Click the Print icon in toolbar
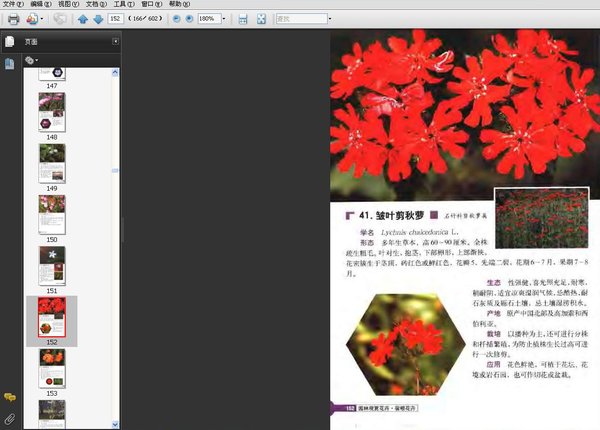 [x=13, y=19]
